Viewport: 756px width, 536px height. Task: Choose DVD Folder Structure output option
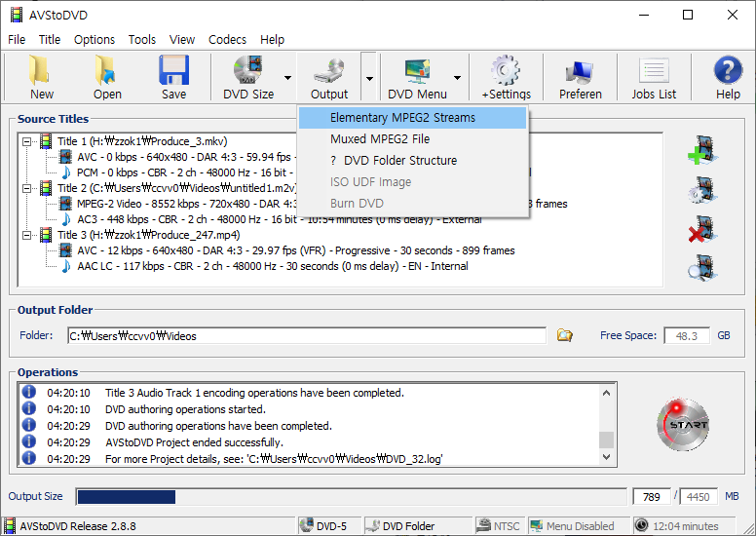pyautogui.click(x=412, y=160)
